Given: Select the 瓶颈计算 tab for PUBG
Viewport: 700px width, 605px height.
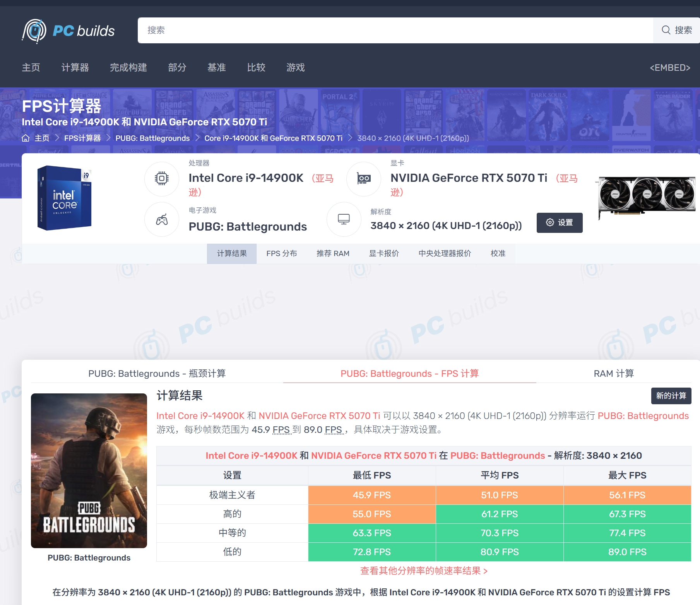Looking at the screenshot, I should pos(157,373).
